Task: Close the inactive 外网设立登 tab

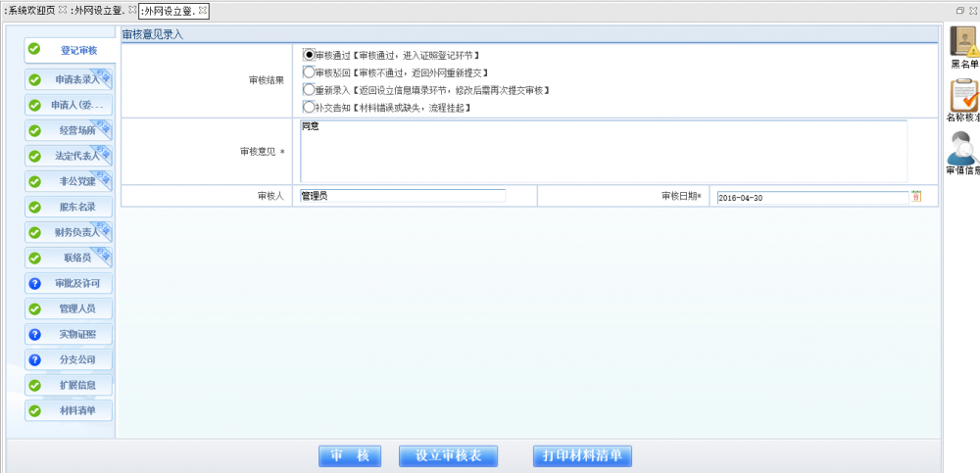Action: [132, 10]
